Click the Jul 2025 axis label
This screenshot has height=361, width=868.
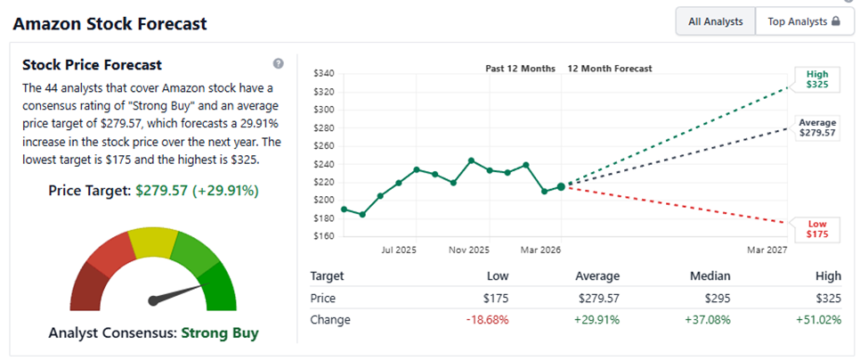[x=400, y=250]
